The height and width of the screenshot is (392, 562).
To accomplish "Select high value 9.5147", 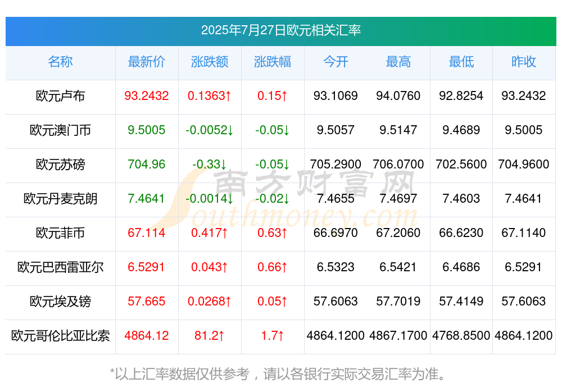I will pyautogui.click(x=398, y=130).
